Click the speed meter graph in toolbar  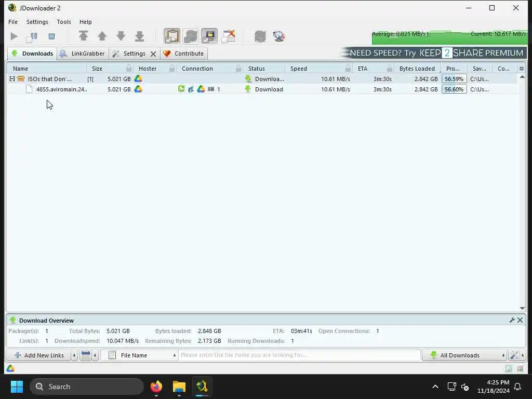click(x=449, y=37)
